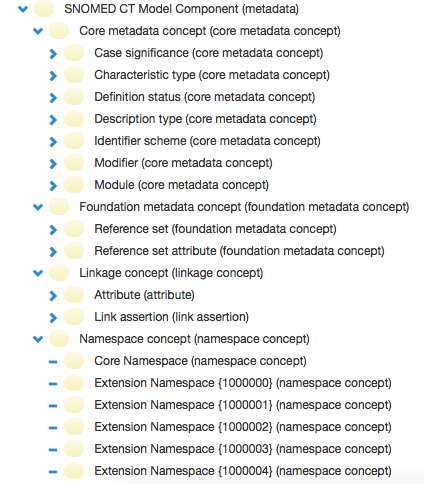The image size is (424, 484).
Task: Collapse the Linkage concept branch
Action: [38, 273]
